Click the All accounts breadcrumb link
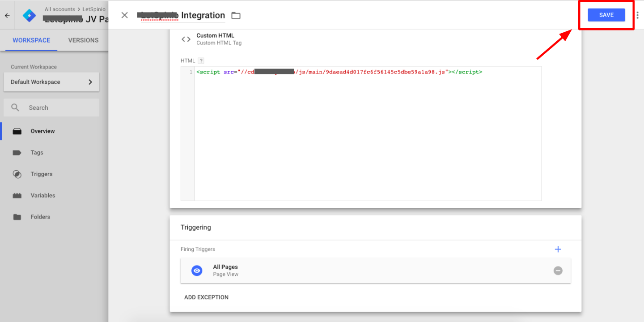The height and width of the screenshot is (322, 644). (60, 9)
